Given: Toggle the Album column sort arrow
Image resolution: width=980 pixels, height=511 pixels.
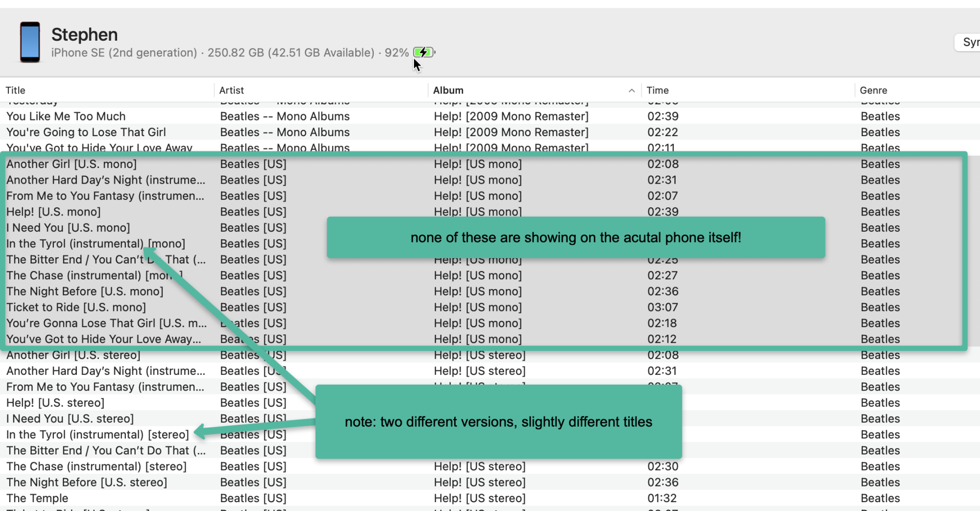Looking at the screenshot, I should click(x=632, y=91).
